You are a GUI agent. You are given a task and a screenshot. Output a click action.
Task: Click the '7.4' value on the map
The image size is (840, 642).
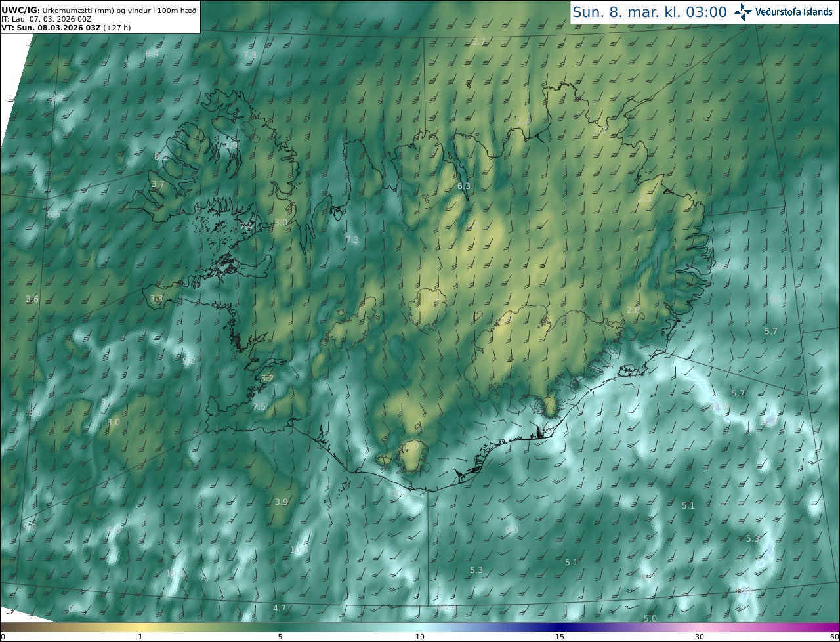point(246,226)
